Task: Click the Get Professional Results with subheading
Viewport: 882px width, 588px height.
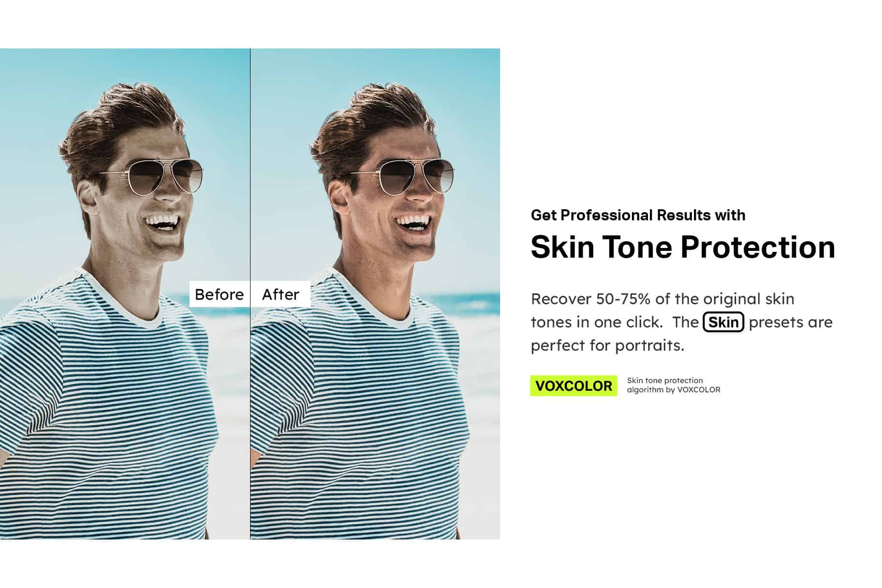Action: point(638,215)
